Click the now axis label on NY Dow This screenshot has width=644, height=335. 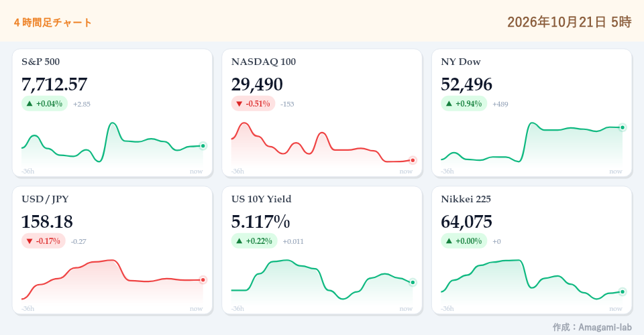pyautogui.click(x=616, y=172)
